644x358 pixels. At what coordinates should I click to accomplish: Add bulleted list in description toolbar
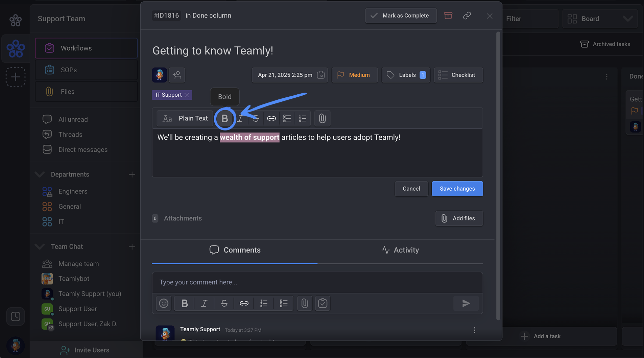pyautogui.click(x=287, y=118)
